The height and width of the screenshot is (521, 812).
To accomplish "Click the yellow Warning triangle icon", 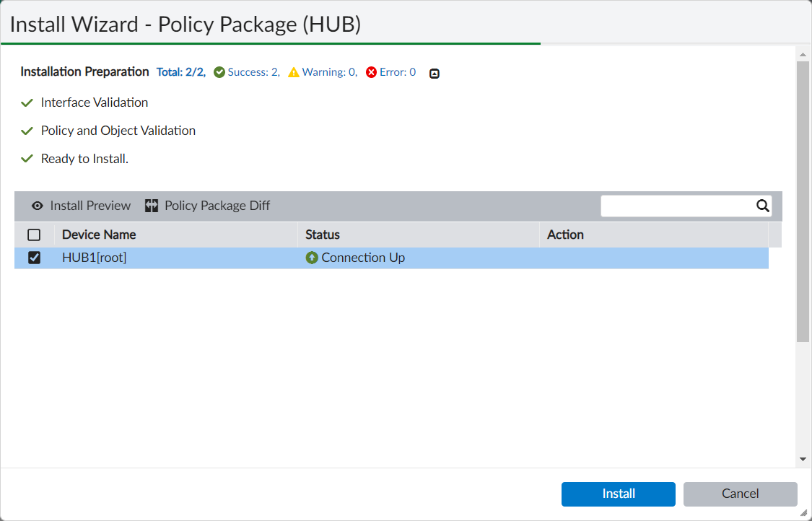I will (x=293, y=72).
